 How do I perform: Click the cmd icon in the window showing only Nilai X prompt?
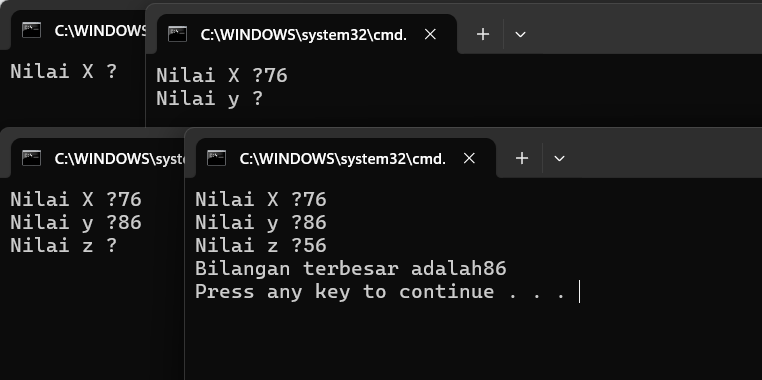coord(31,30)
